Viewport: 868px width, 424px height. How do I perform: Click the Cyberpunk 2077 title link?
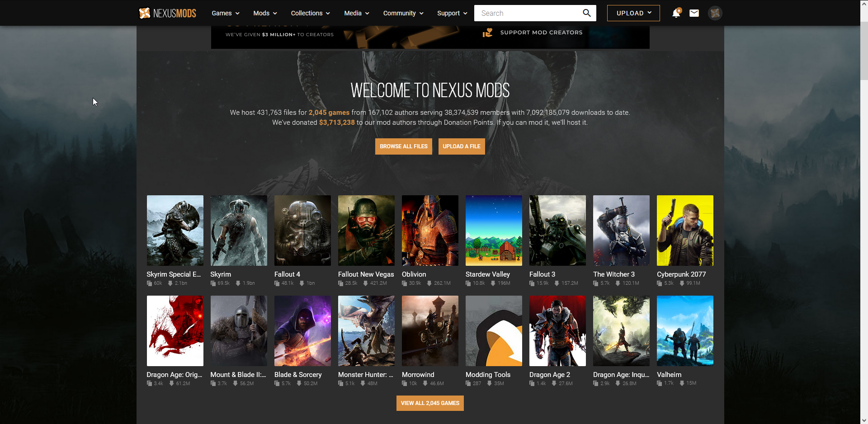(x=681, y=274)
